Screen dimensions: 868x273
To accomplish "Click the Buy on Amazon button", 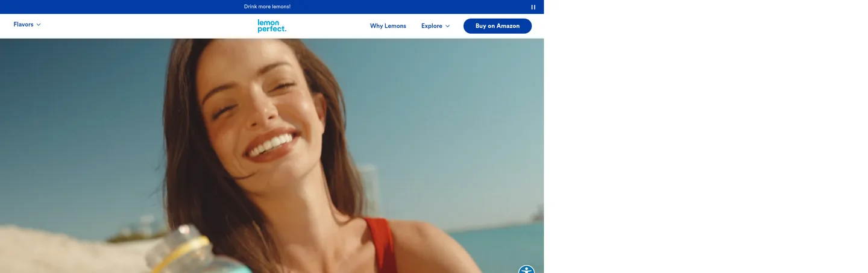I will [x=497, y=26].
